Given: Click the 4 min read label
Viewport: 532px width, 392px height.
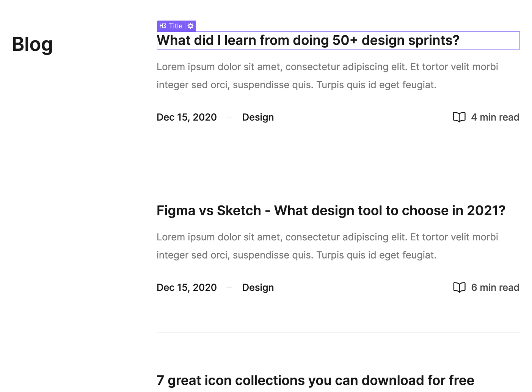Looking at the screenshot, I should (x=495, y=117).
